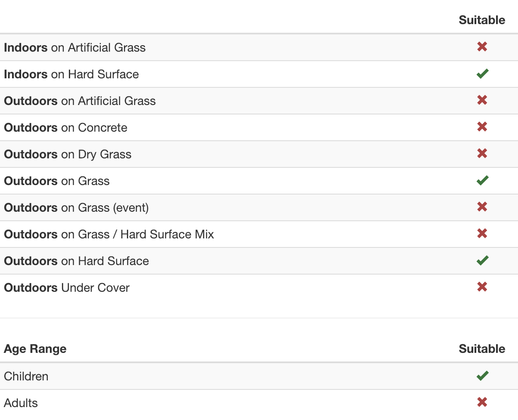This screenshot has width=518, height=420.
Task: Click the top Suitable column header
Action: 482,20
